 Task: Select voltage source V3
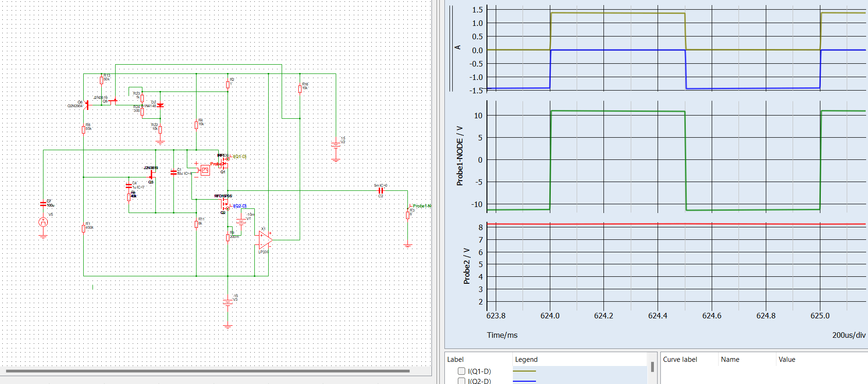tap(228, 302)
